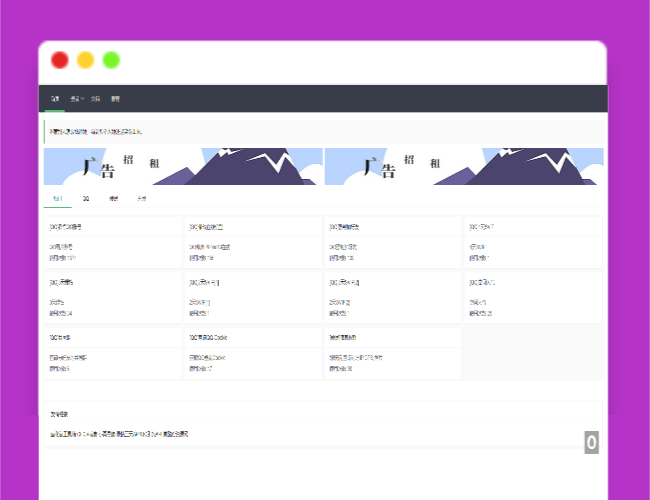Screen dimensions: 650x500
Task: Open the third item in the dark navigation bar
Action: [x=95, y=99]
